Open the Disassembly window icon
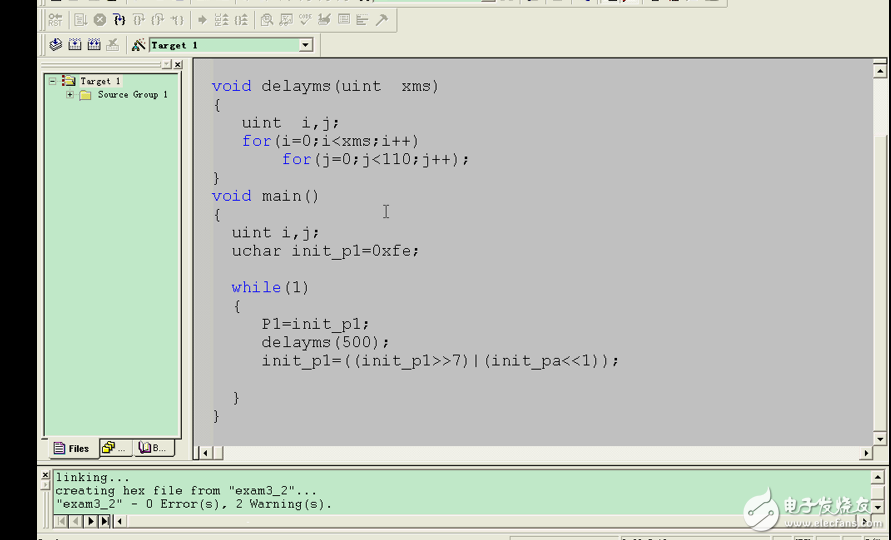Image resolution: width=891 pixels, height=540 pixels. click(267, 20)
